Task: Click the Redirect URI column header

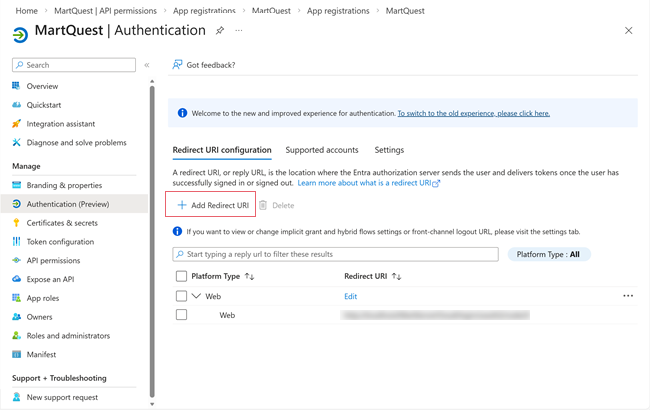Action: coord(366,276)
